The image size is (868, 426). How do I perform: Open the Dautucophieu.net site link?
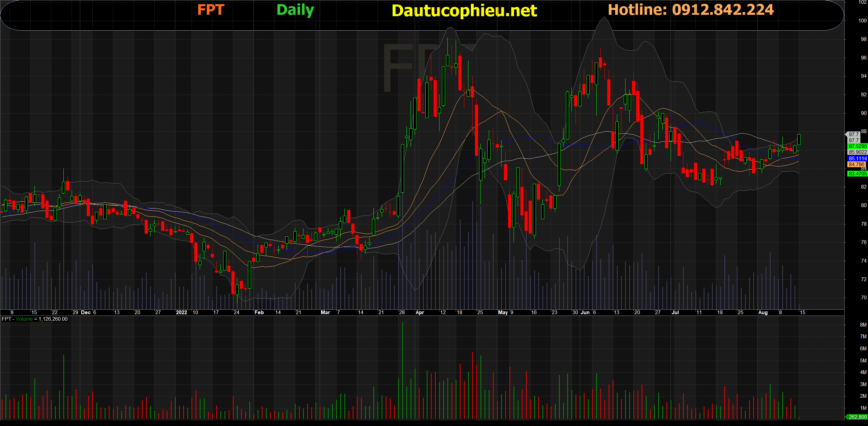464,11
